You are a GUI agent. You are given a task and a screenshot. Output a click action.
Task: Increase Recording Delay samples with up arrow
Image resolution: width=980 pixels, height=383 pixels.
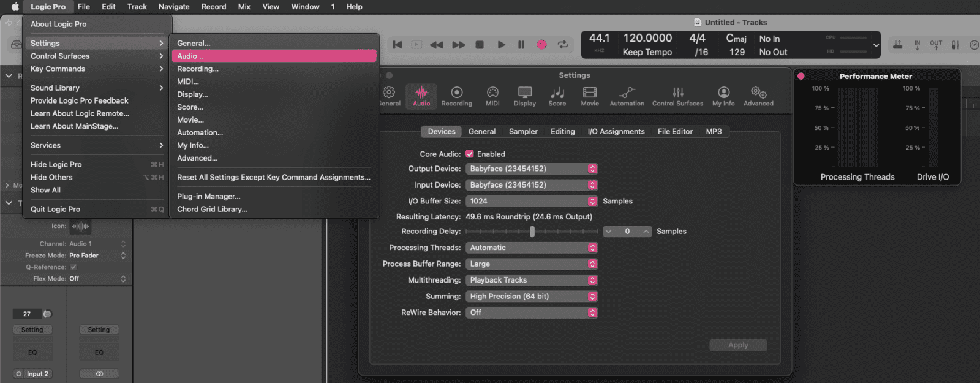click(646, 231)
